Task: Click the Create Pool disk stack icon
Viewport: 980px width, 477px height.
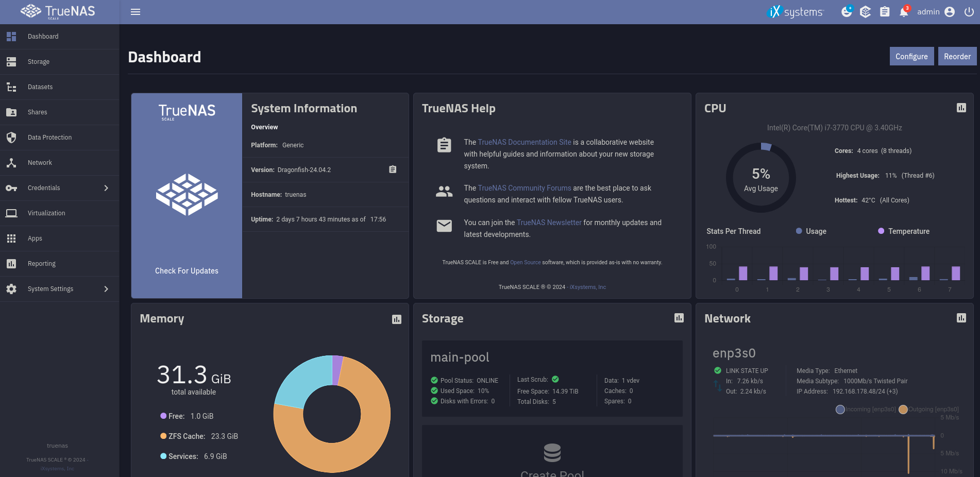Action: pyautogui.click(x=552, y=453)
